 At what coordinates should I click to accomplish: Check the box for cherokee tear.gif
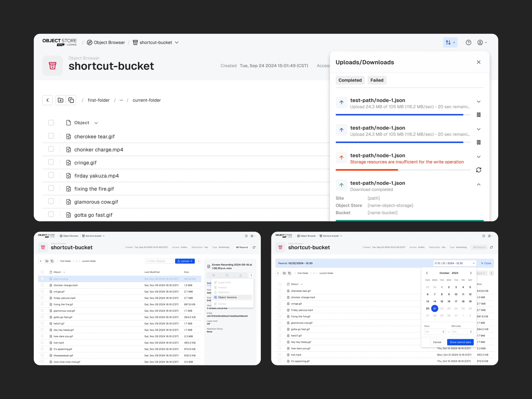pos(51,136)
